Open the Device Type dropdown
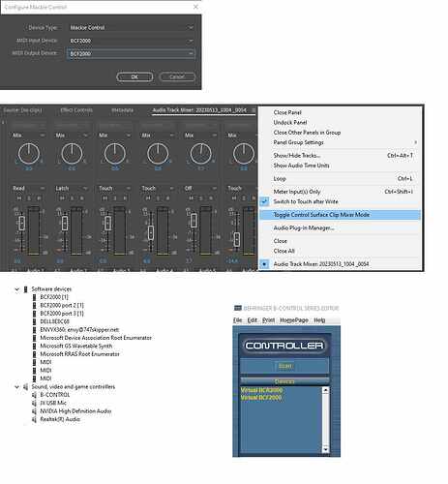The image size is (448, 484). tap(131, 27)
